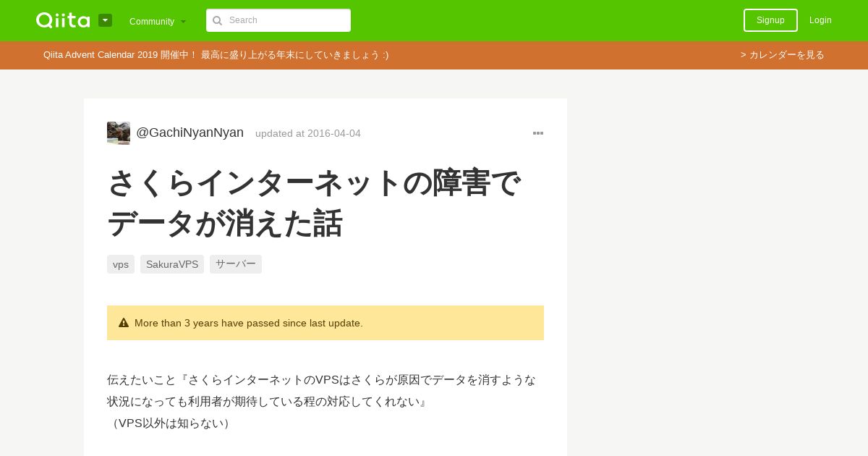Image resolution: width=868 pixels, height=456 pixels.
Task: Expand the dropdown arrow beside Qiita logo
Action: (105, 20)
